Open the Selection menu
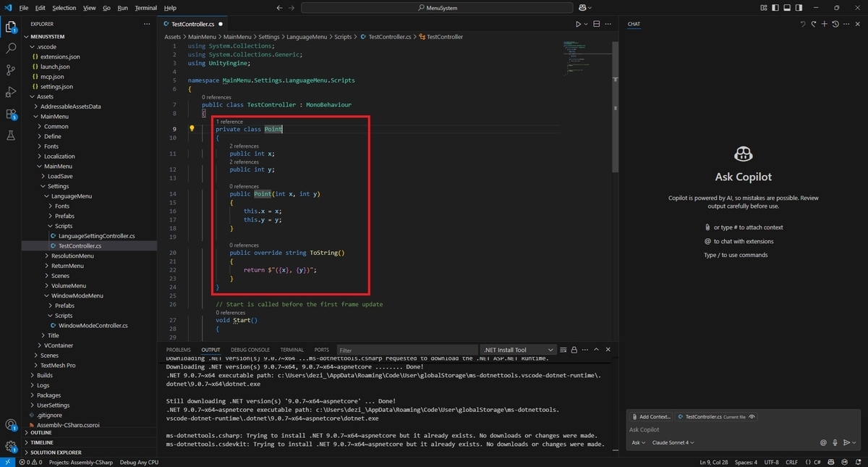The image size is (868, 467). [x=64, y=8]
